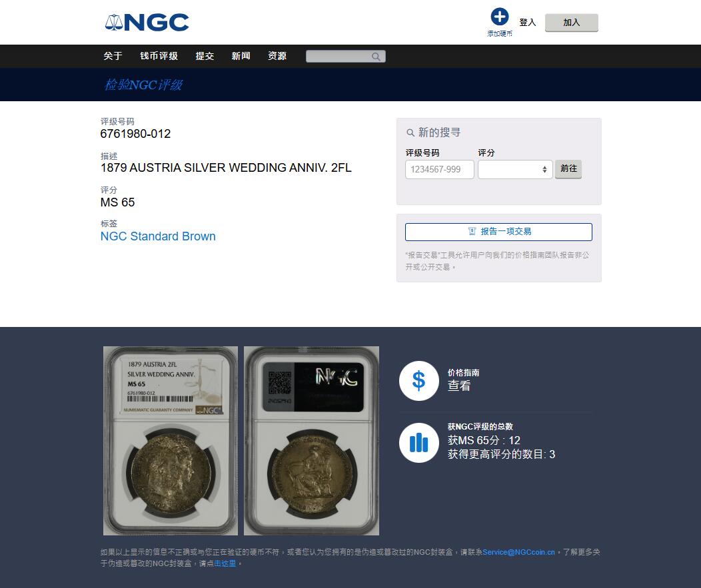Click the 登入 login link
The image size is (701, 588).
tap(528, 23)
